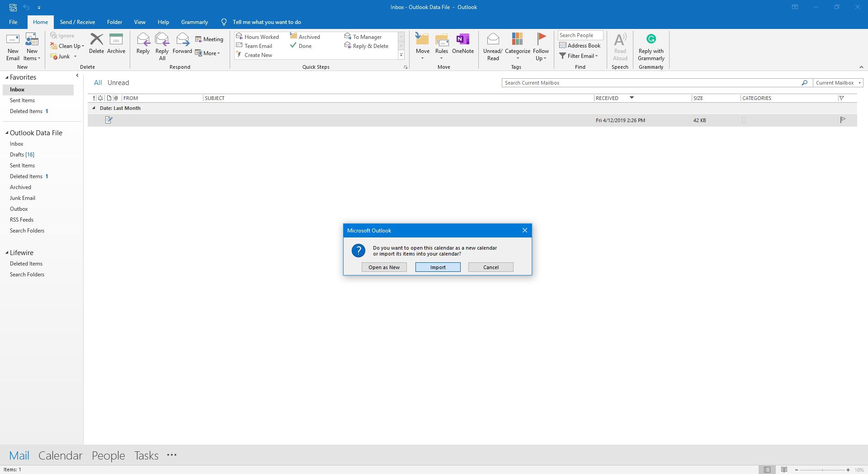
Task: Switch to the Send / Receive tab
Action: [77, 22]
